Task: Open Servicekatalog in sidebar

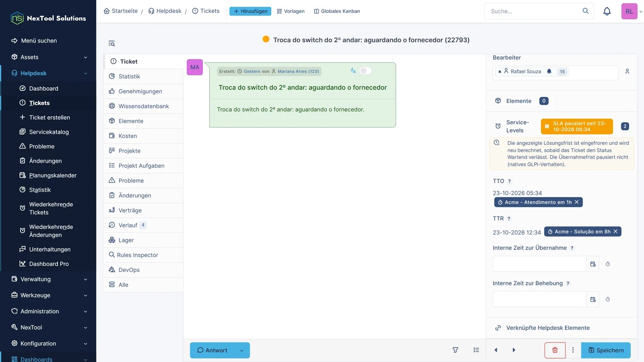Action: coord(48,132)
